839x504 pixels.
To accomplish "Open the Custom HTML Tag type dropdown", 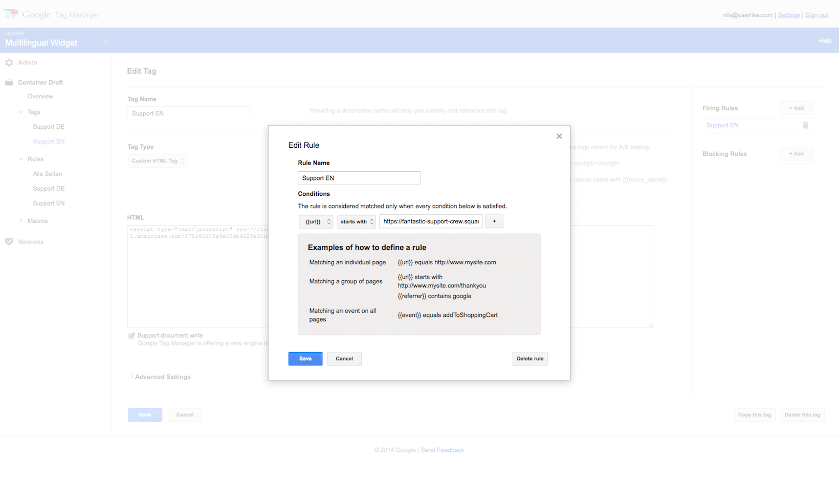I will 157,161.
